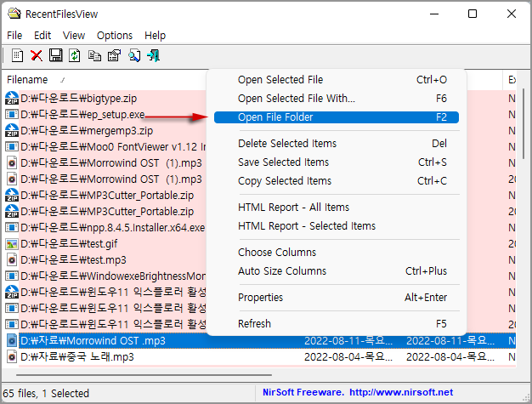This screenshot has width=532, height=404.
Task: Select Open File Folder in context menu
Action: click(x=337, y=117)
